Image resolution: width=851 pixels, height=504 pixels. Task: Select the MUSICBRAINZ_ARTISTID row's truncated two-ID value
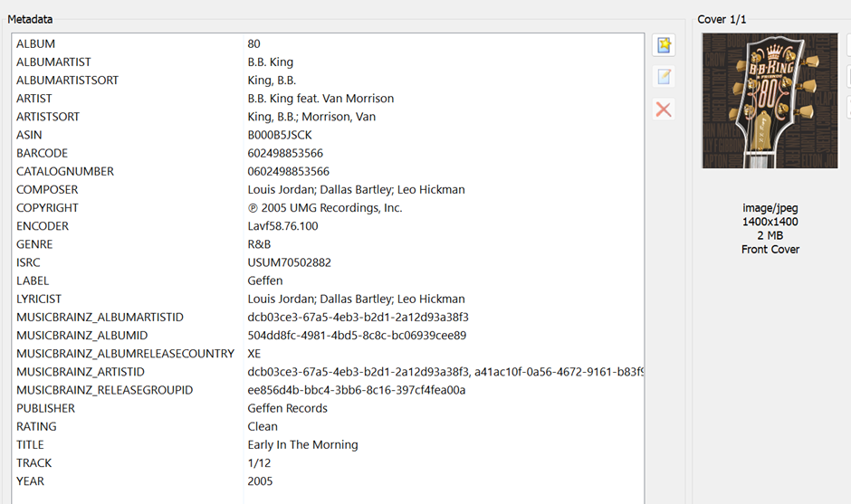pos(445,372)
